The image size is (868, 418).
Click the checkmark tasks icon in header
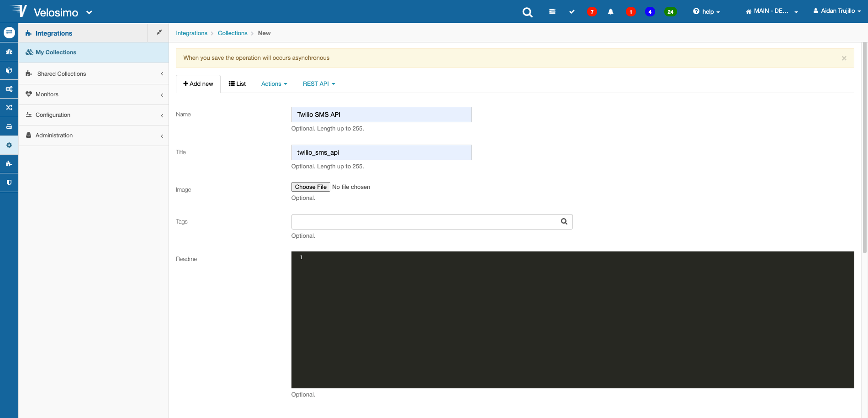(x=572, y=11)
